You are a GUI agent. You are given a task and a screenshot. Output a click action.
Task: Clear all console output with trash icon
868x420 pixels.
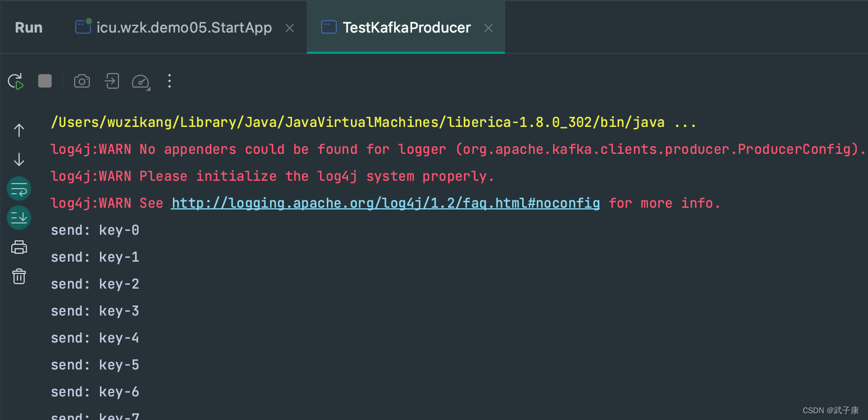[x=19, y=276]
